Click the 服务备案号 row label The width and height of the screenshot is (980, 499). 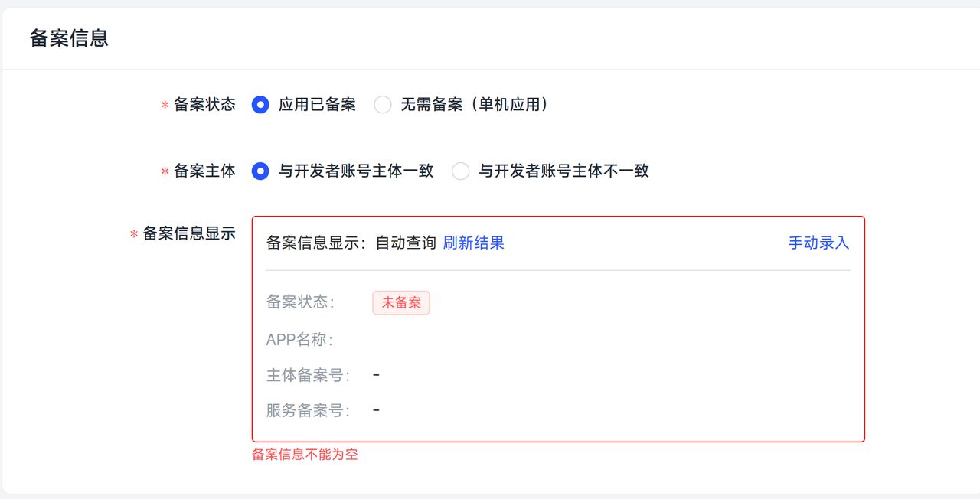pyautogui.click(x=308, y=411)
